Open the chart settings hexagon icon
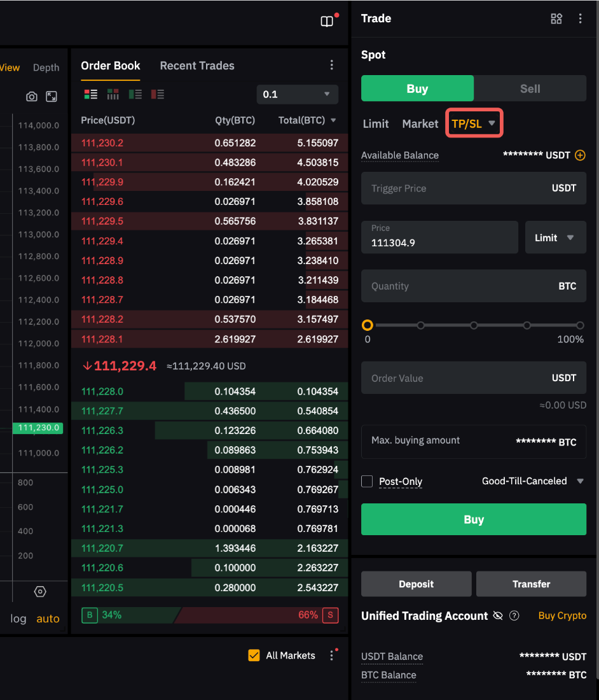This screenshot has height=700, width=599. 40,592
